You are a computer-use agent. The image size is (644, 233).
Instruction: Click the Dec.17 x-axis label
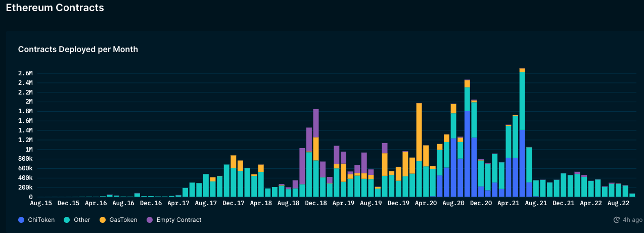click(x=233, y=203)
